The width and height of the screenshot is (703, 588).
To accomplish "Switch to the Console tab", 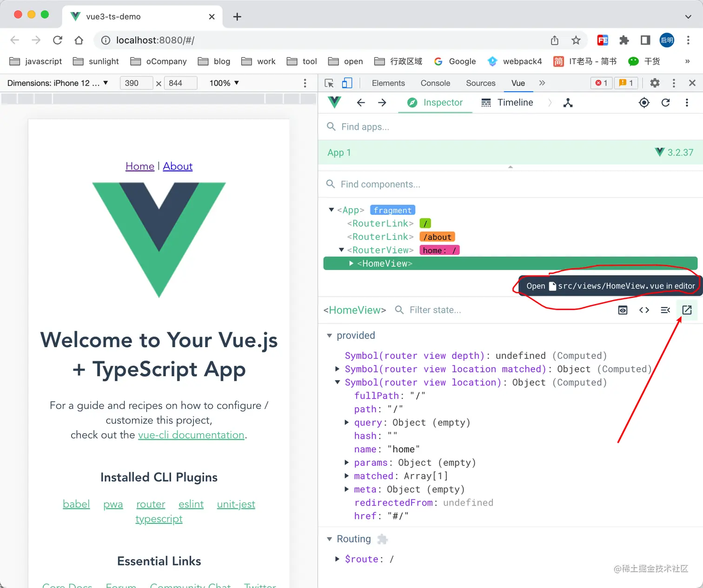I will tap(435, 83).
